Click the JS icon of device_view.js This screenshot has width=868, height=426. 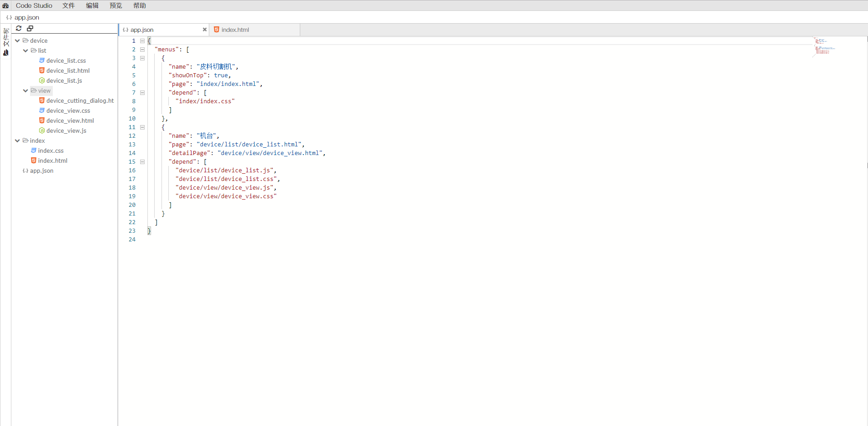[42, 130]
